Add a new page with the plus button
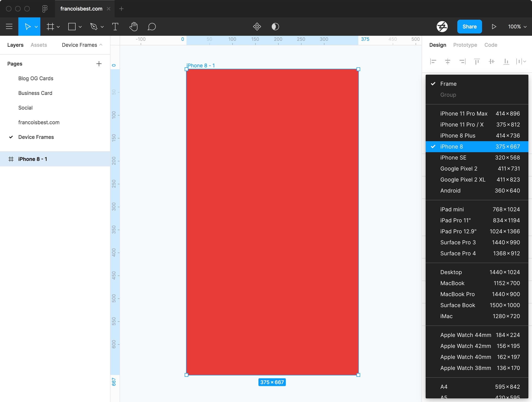The height and width of the screenshot is (402, 532). click(x=99, y=63)
